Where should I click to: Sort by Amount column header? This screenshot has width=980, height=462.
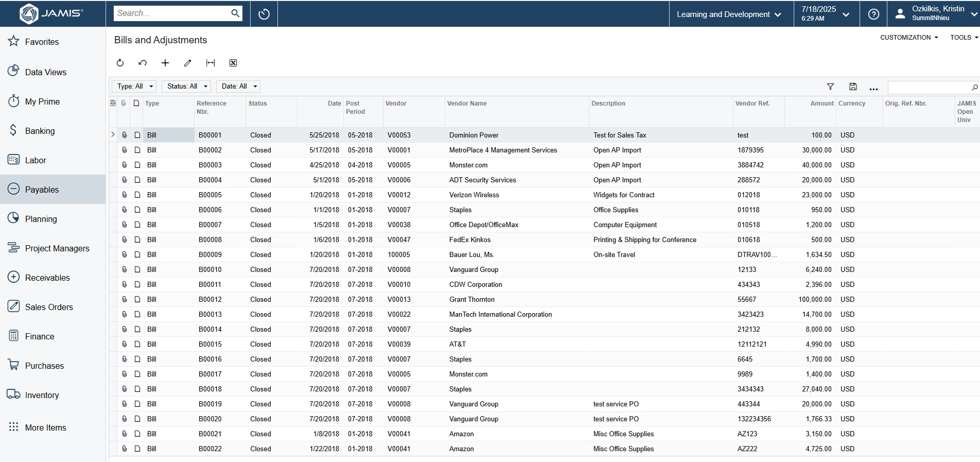coord(810,111)
